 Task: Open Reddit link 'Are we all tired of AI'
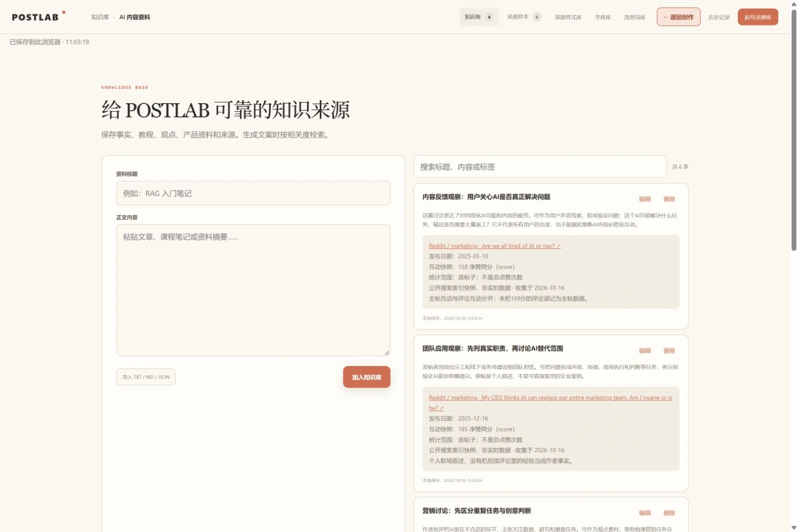click(494, 246)
